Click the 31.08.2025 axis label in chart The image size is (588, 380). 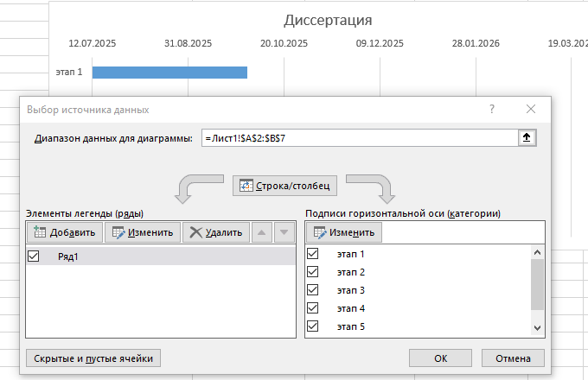tap(188, 43)
